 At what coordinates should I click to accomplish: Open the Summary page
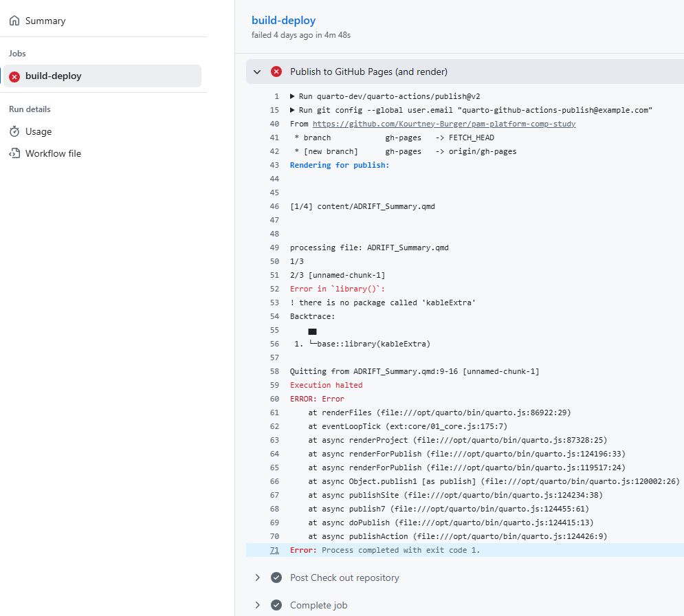[45, 21]
